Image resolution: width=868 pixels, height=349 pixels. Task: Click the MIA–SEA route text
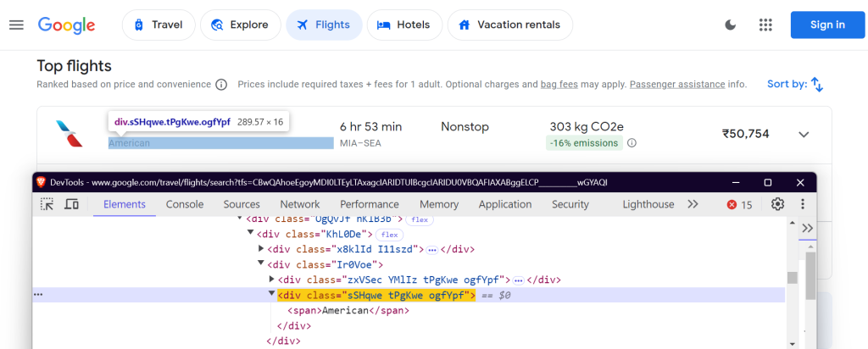[360, 143]
